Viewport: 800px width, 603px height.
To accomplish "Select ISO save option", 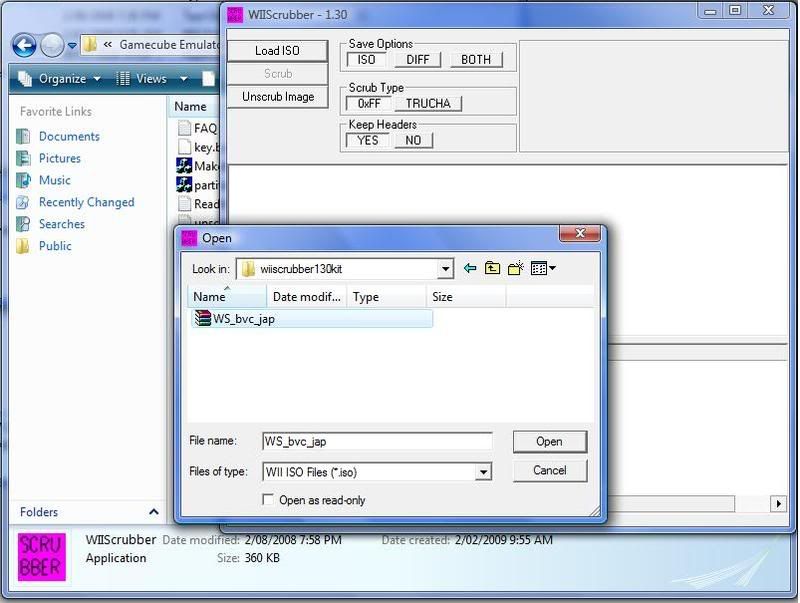I will point(366,60).
